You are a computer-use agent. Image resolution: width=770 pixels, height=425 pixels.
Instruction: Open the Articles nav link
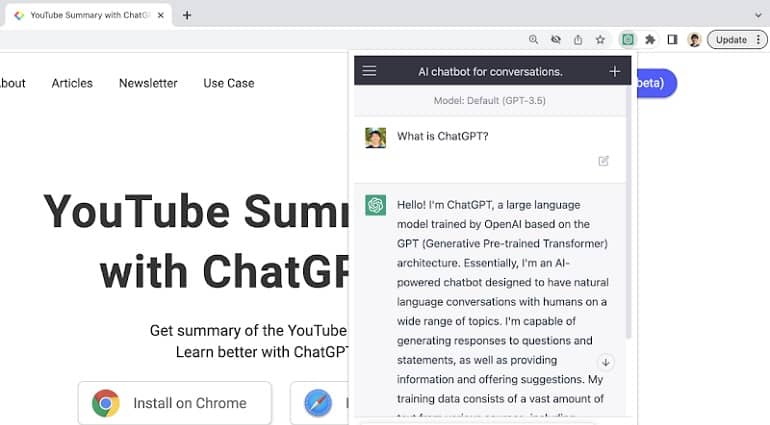coord(72,83)
